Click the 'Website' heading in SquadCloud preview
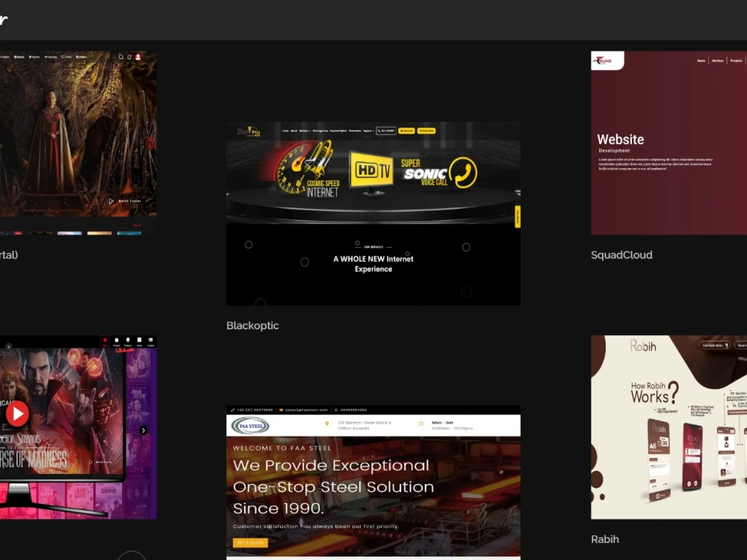The width and height of the screenshot is (747, 560). 620,140
